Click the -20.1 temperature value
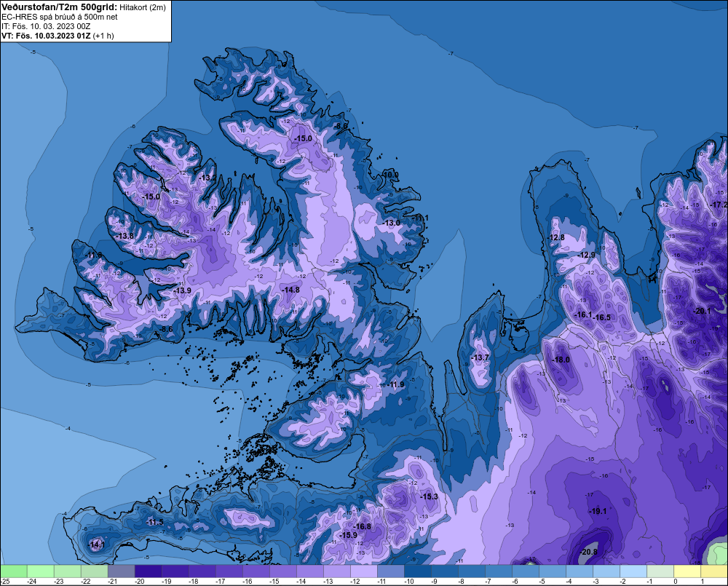The image size is (728, 586). tap(702, 311)
